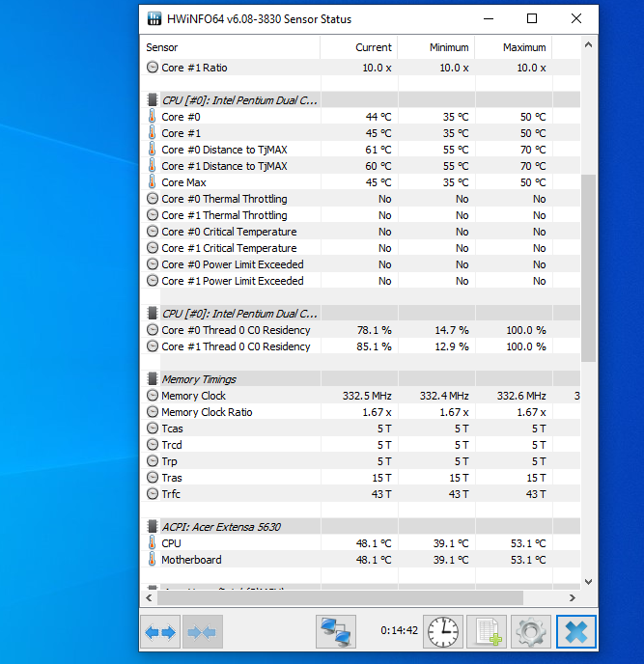This screenshot has height=664, width=644.
Task: Click the expand layout arrows button
Action: [160, 632]
